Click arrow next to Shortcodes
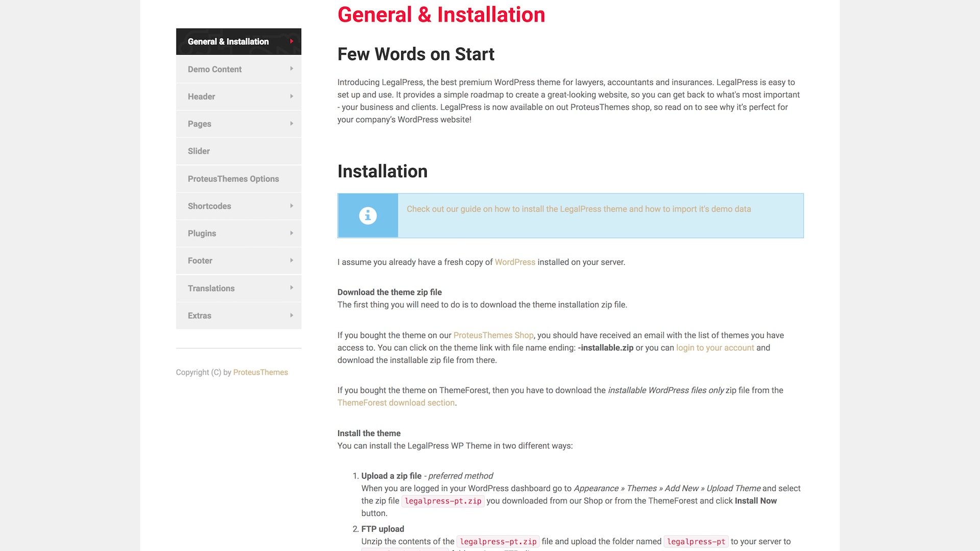 click(x=291, y=206)
